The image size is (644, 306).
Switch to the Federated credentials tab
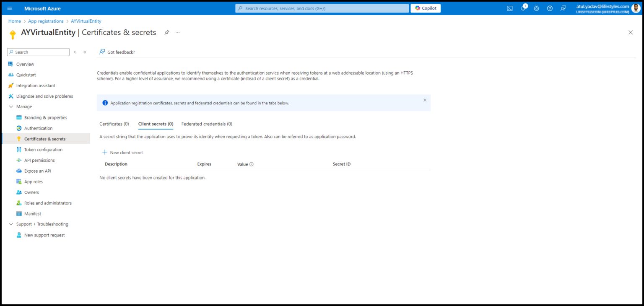coord(207,124)
